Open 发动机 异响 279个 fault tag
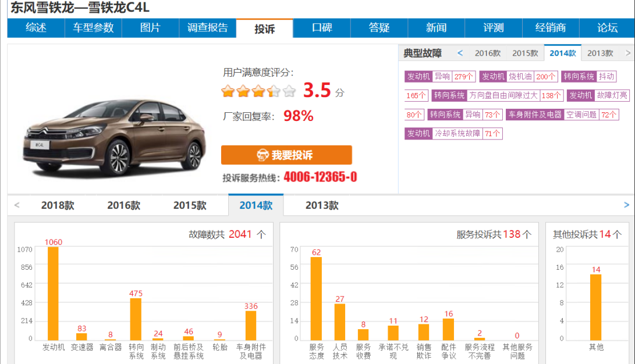 pos(440,76)
